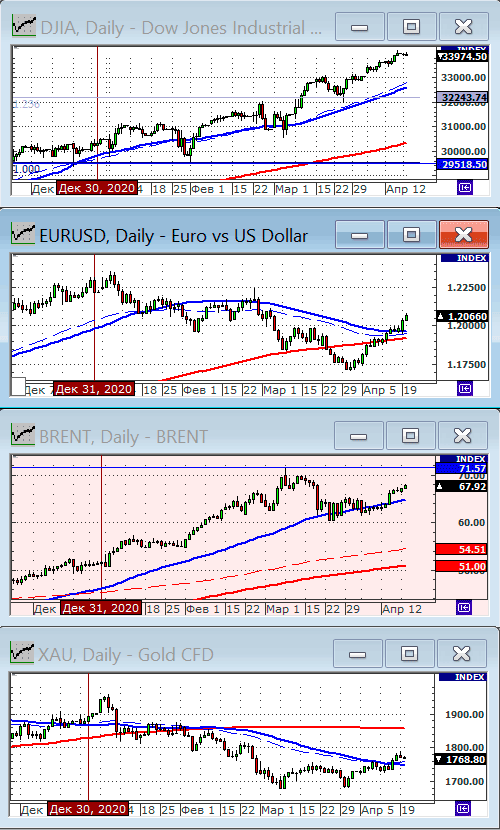Minimize the EURUSD chart window
The height and width of the screenshot is (830, 500).
point(359,234)
